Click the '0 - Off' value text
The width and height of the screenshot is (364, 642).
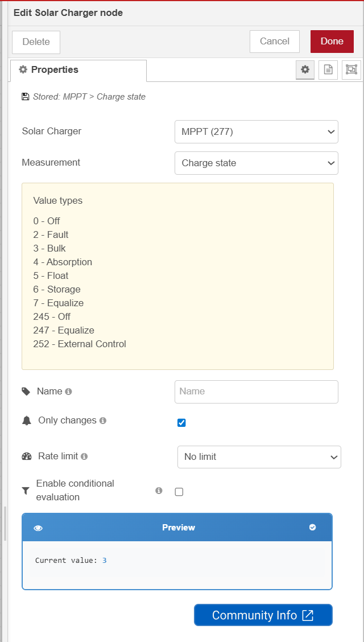47,221
